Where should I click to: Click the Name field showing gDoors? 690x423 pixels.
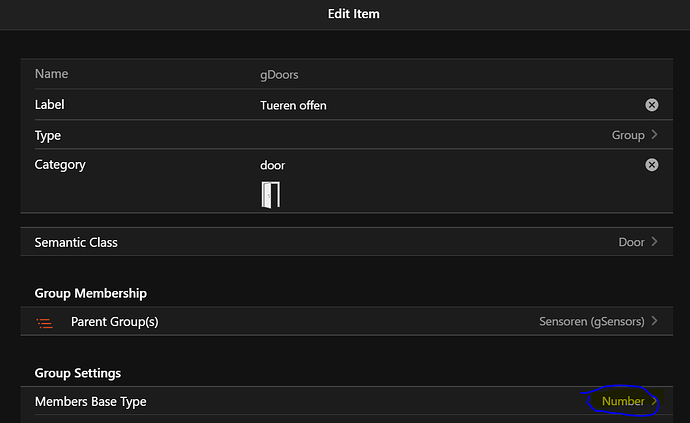click(279, 74)
